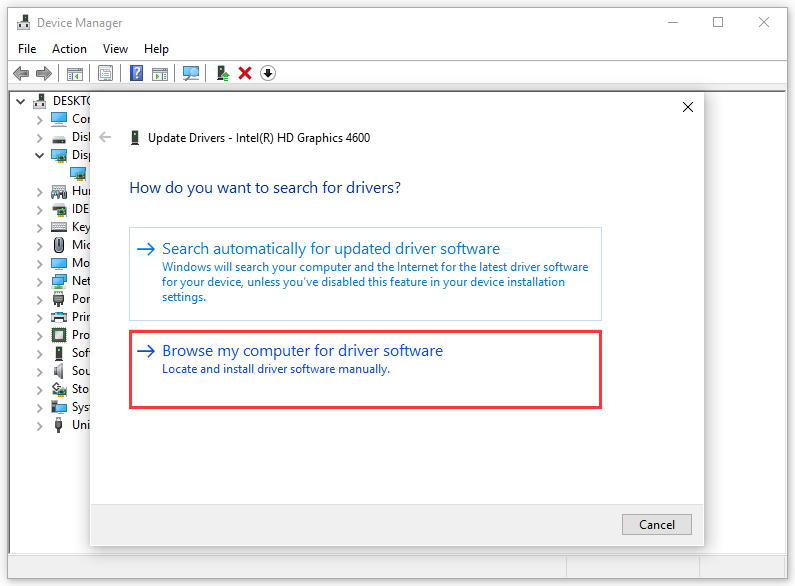Click the Disable device down-arrow icon
795x586 pixels.
268,74
